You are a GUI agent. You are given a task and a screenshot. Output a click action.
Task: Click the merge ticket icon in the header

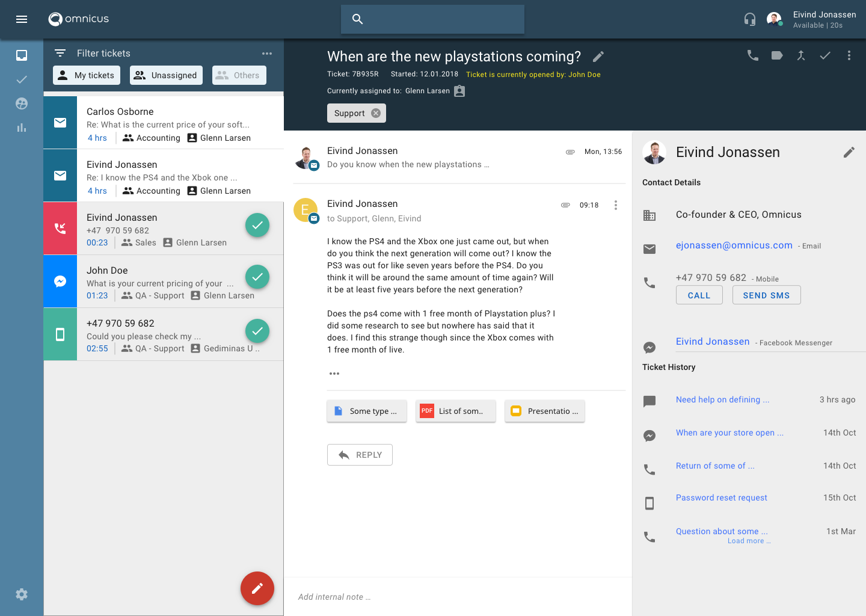click(801, 55)
